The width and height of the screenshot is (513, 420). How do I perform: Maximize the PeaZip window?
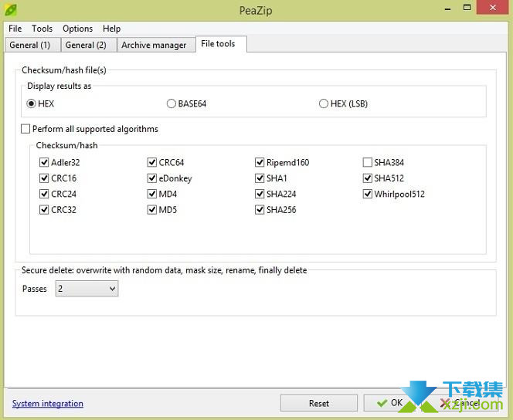[467, 8]
